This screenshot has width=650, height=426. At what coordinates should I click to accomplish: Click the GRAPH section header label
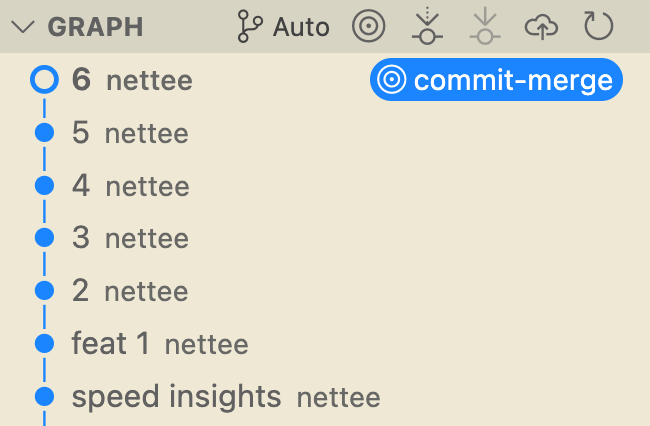pos(95,27)
